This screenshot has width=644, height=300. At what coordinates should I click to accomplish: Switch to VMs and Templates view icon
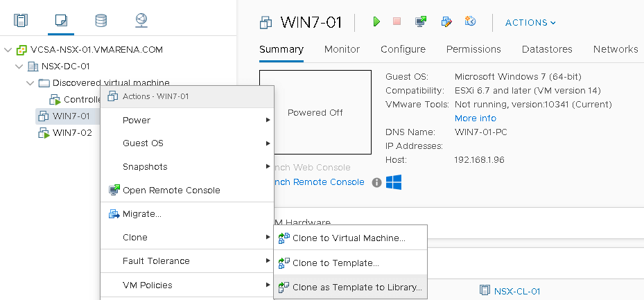(61, 21)
